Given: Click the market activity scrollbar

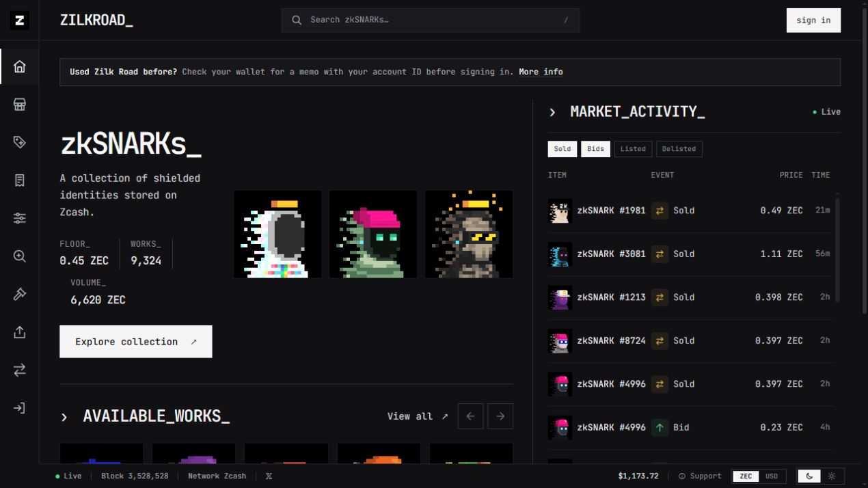Looking at the screenshot, I should 837,251.
